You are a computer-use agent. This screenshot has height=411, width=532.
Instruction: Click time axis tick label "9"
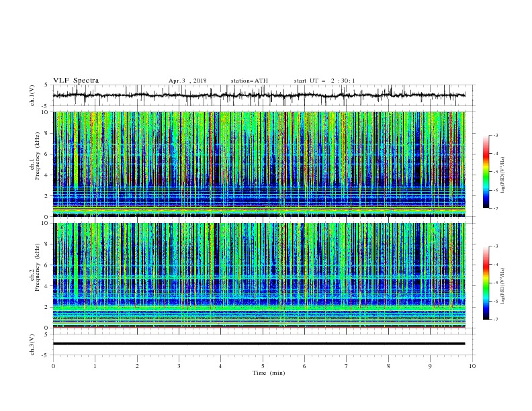(430, 366)
